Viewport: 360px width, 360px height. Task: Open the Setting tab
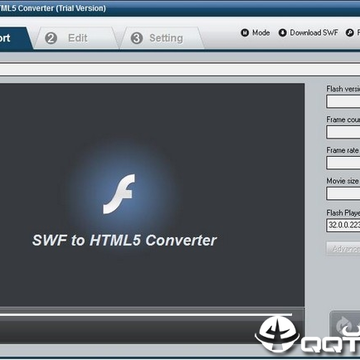(163, 38)
